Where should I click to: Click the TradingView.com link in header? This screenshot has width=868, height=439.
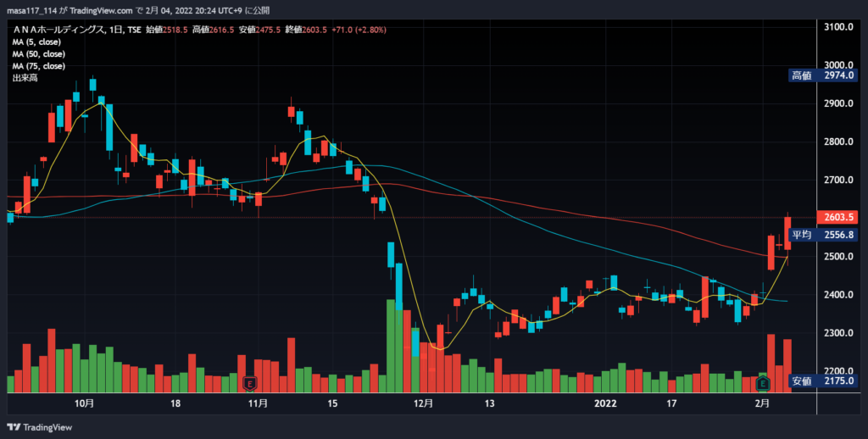tap(102, 10)
